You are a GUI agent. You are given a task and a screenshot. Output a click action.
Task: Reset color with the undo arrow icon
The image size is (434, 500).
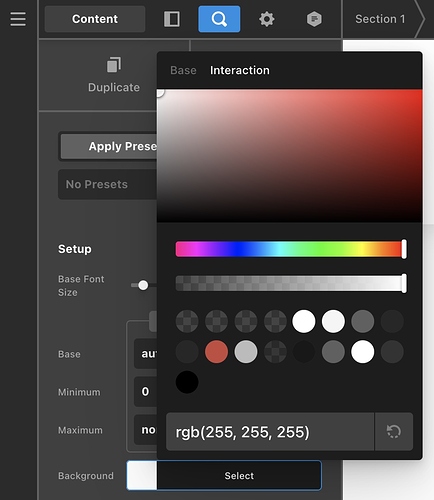pos(394,432)
